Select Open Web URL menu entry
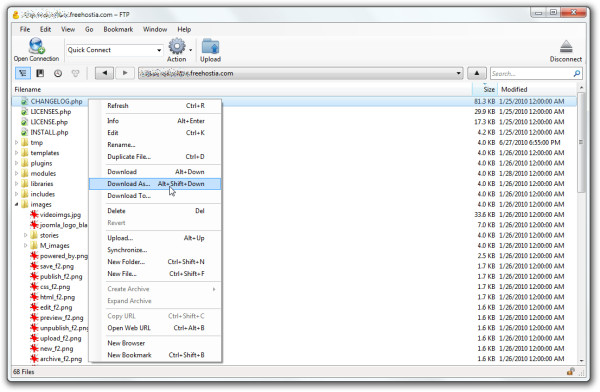The image size is (600, 392). [155, 328]
